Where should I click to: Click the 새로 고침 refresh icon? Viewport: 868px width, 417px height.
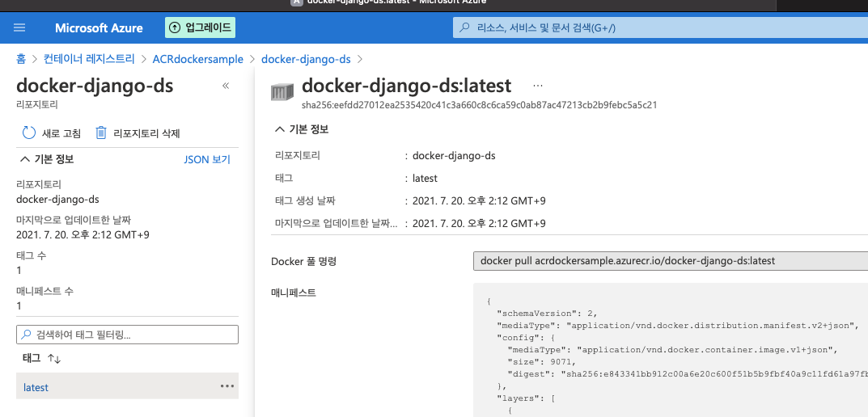[x=28, y=133]
